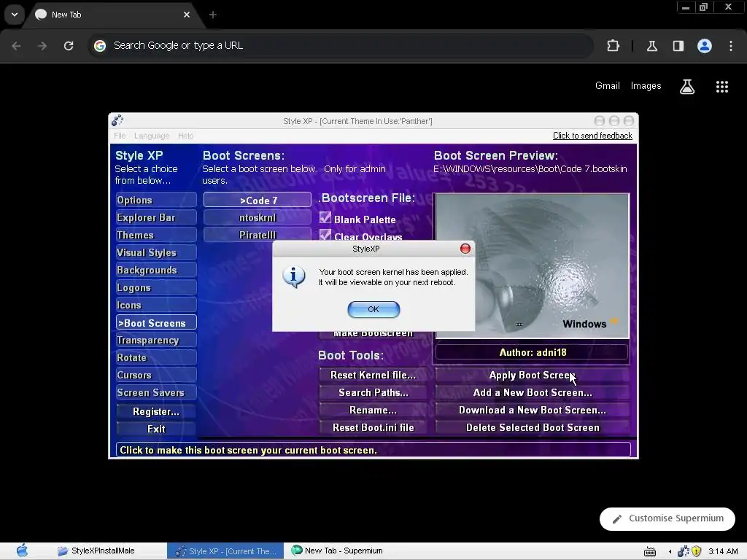Open the Google apps grid icon
Screen dimensions: 747x560
click(x=722, y=86)
